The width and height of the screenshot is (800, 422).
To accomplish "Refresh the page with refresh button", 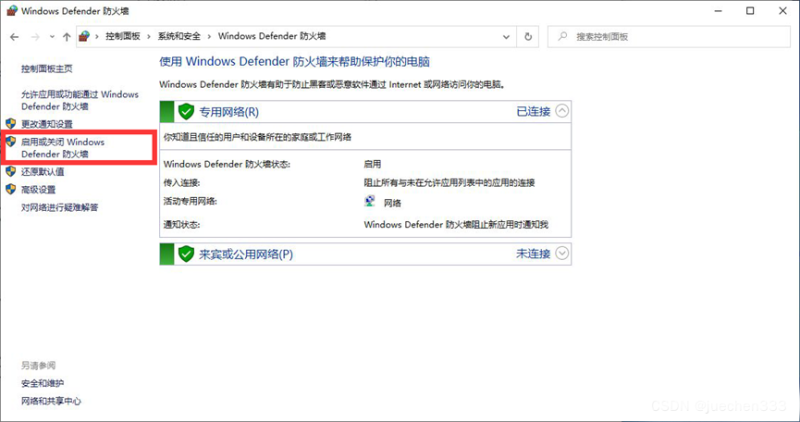I will pos(528,37).
